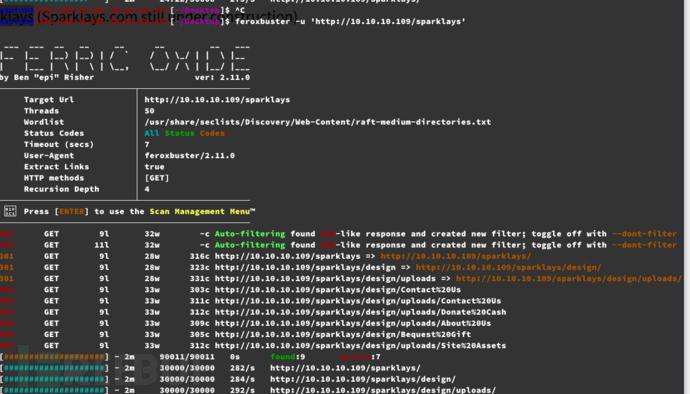Click the Timeout value '7'
The image size is (690, 394).
[x=147, y=144]
